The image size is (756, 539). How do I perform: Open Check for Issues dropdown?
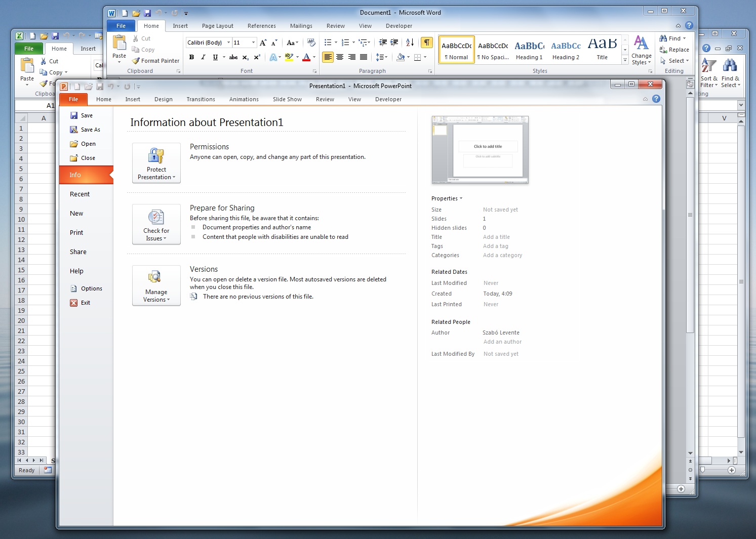click(x=156, y=224)
